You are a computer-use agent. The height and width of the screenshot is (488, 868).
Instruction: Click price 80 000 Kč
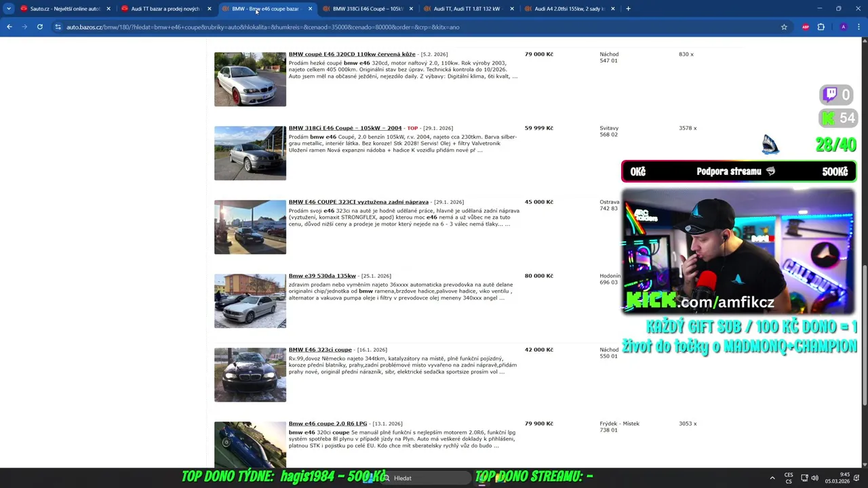click(x=539, y=276)
